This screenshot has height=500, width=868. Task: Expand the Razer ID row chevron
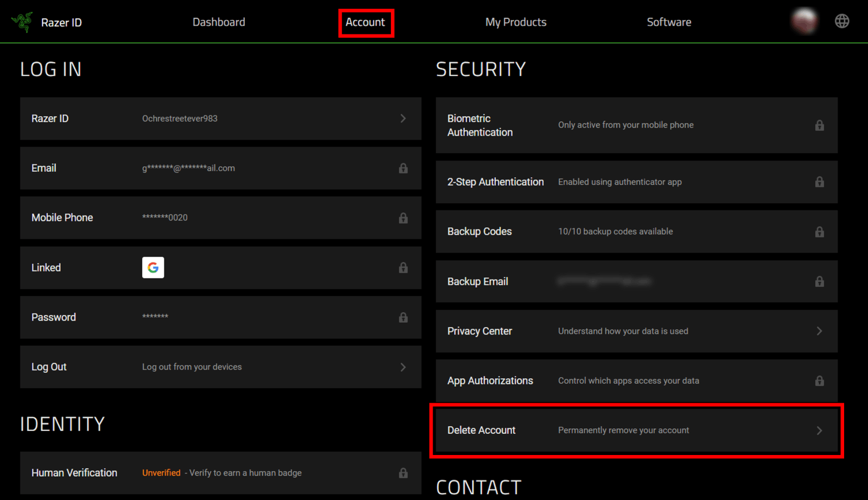[x=403, y=118]
